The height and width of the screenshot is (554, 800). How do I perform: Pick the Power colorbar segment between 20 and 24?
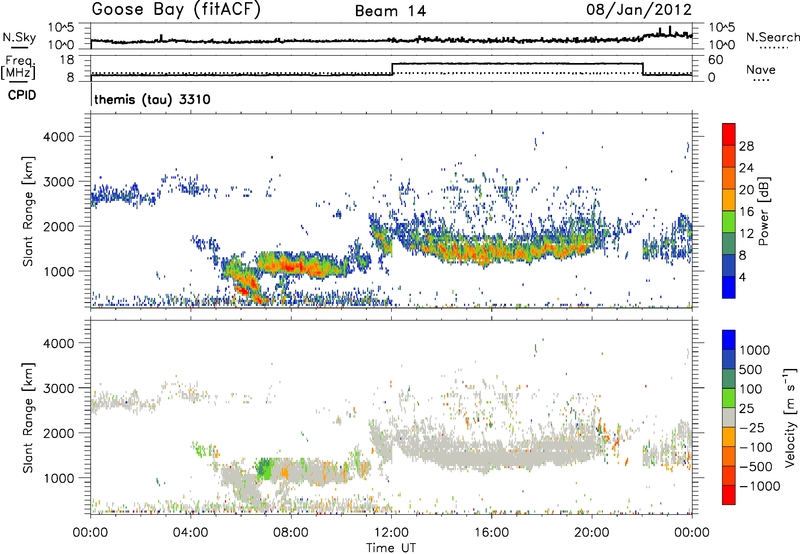pos(729,178)
